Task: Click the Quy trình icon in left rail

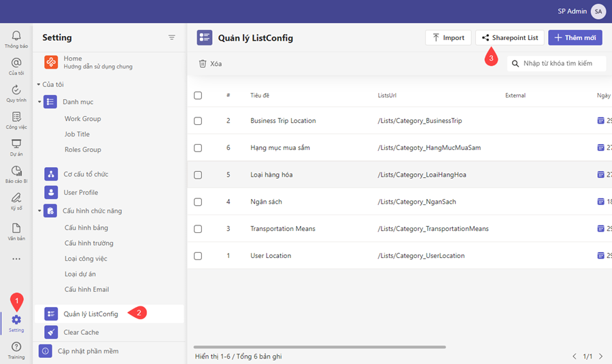Action: point(16,90)
